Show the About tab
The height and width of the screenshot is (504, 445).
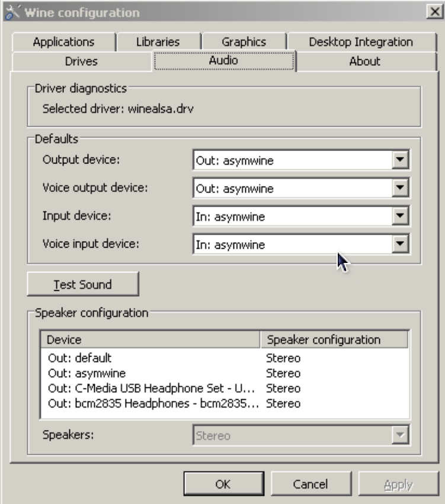pos(364,61)
